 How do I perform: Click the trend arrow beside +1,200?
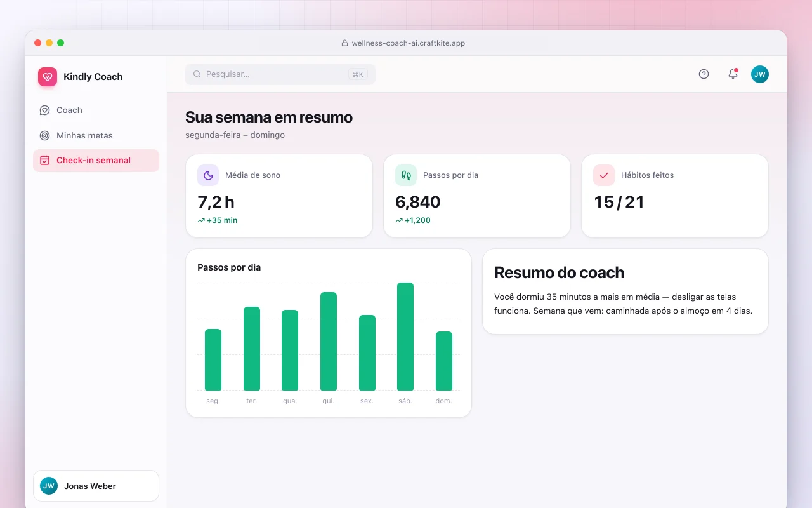399,220
